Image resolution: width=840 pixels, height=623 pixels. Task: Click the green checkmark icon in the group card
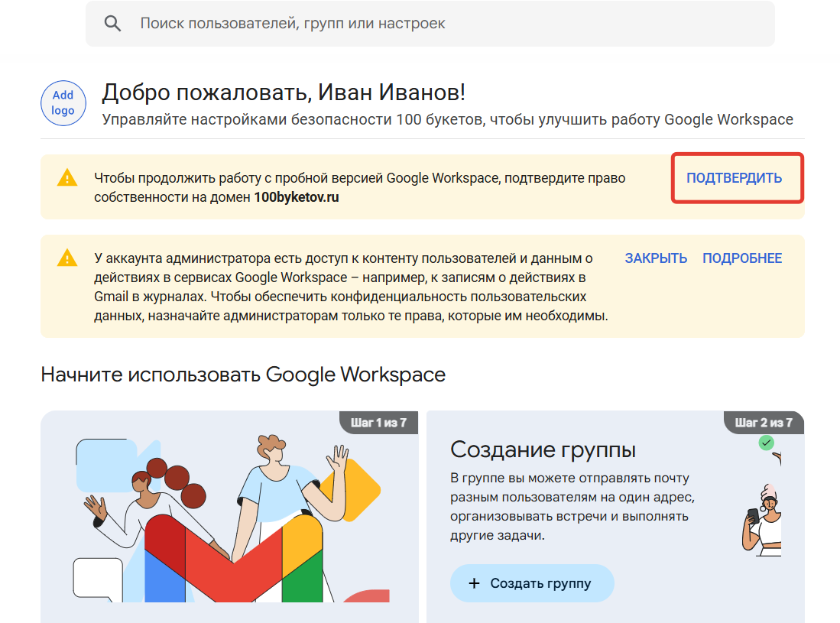pos(766,443)
